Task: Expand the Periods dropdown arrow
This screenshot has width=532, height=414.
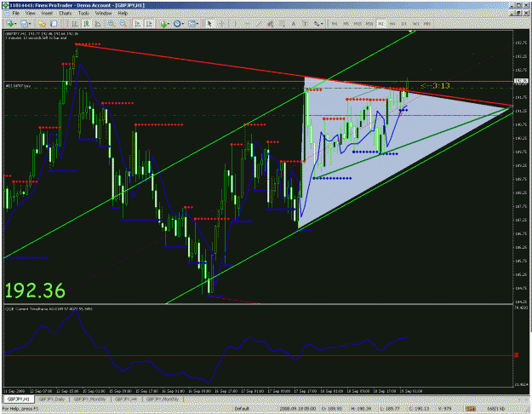Action: pos(182,24)
